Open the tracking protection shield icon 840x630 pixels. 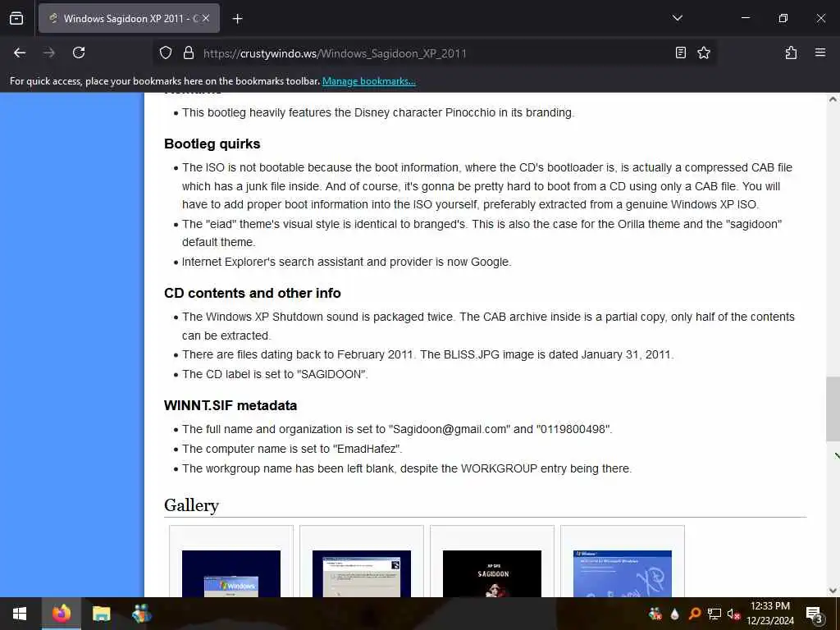point(166,52)
